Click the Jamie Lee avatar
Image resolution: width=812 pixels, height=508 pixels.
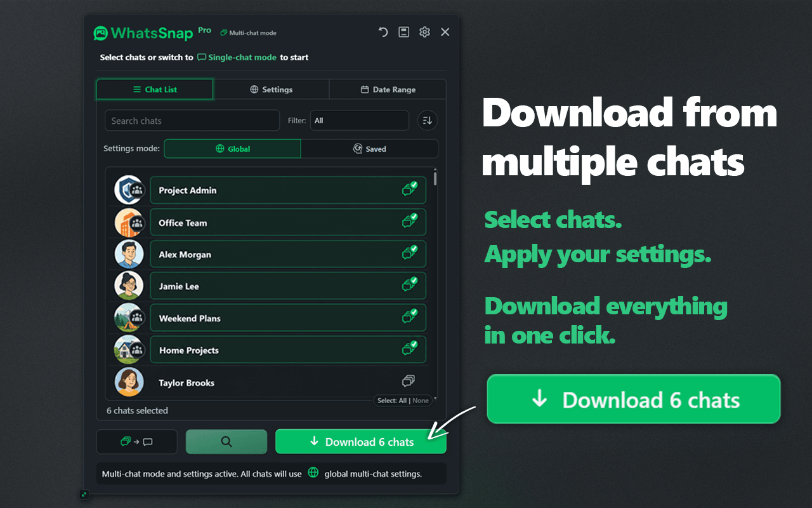point(129,286)
